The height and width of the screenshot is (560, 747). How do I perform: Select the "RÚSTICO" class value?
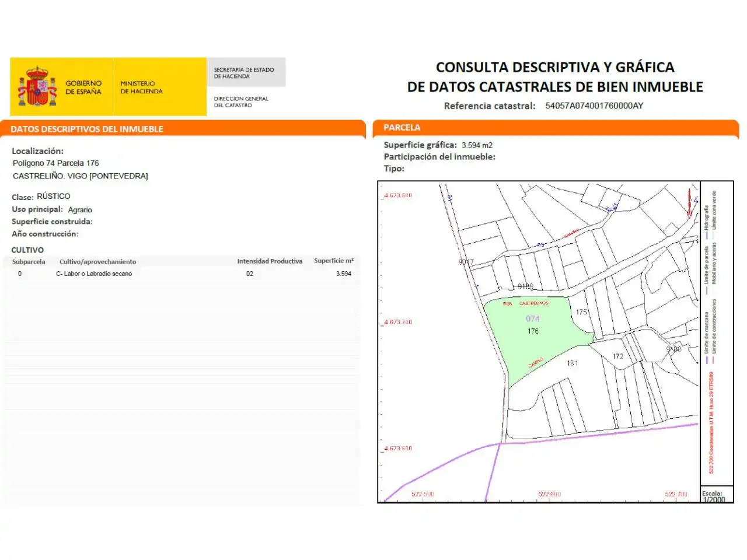(x=54, y=197)
